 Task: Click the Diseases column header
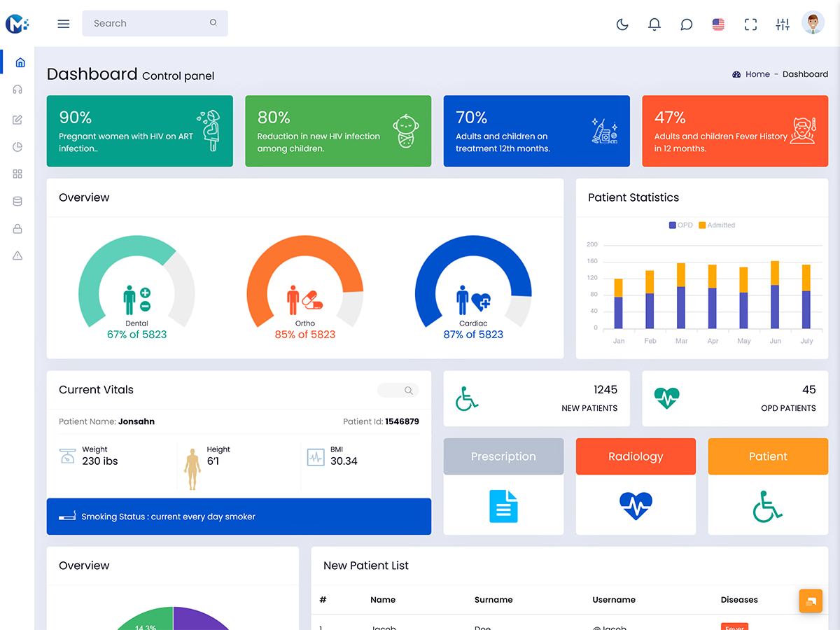(x=739, y=600)
